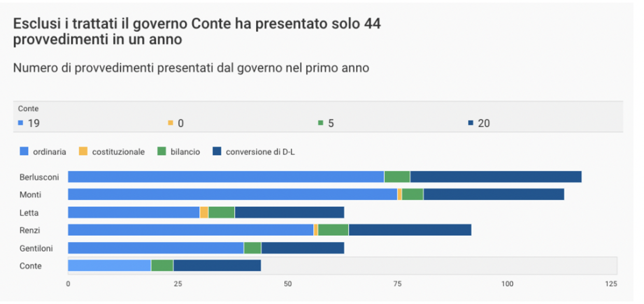Select the "bilancio" legend label
This screenshot has width=644, height=304.
click(185, 152)
